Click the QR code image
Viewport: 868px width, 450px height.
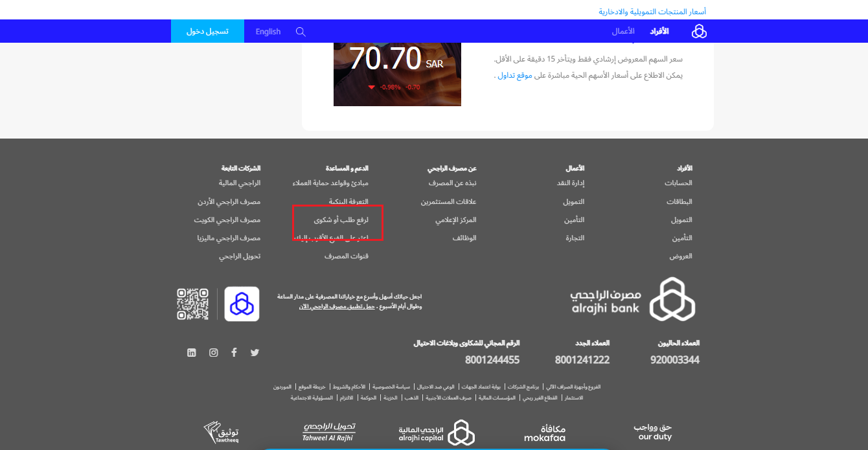[193, 304]
